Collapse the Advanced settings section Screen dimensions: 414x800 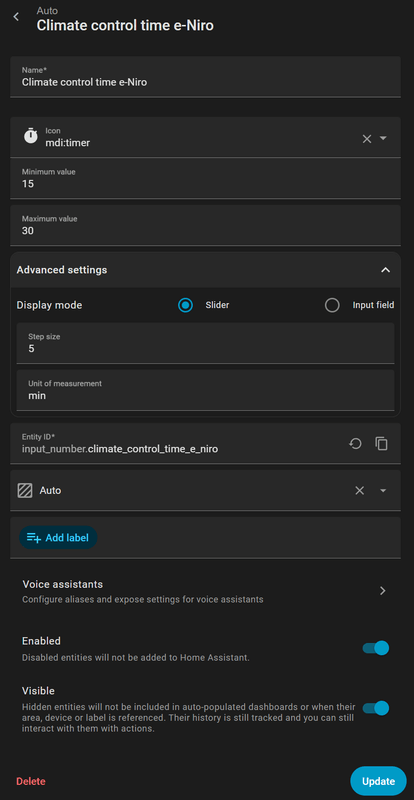click(x=385, y=270)
